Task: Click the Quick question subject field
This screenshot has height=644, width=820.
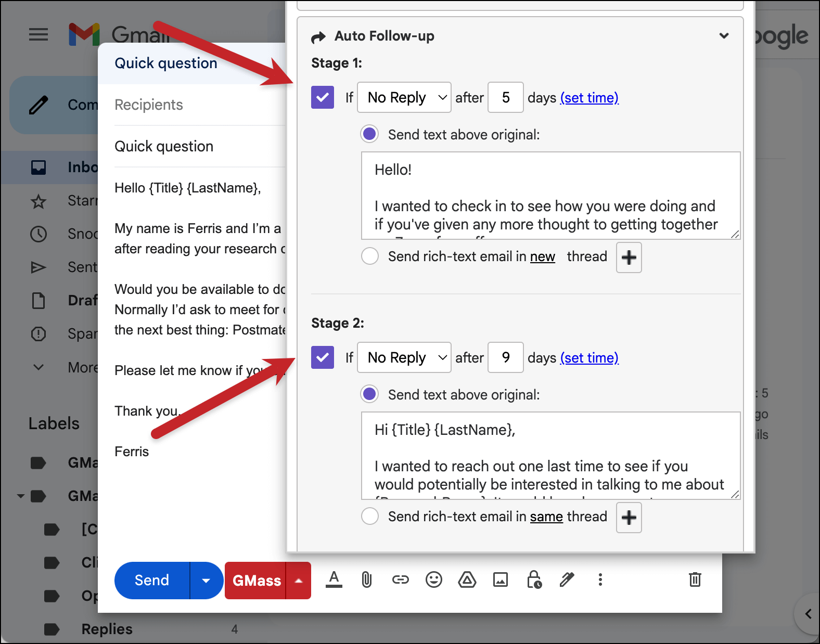Action: tap(200, 146)
